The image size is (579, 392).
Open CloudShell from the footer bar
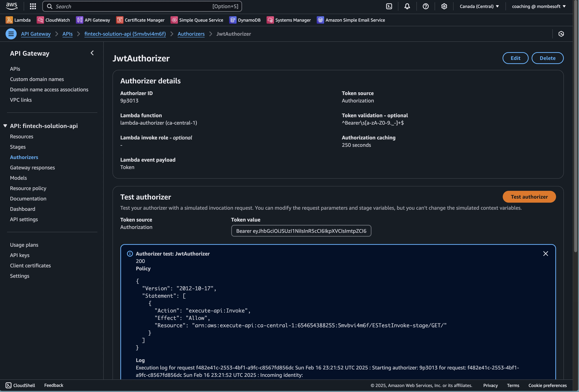[20, 385]
